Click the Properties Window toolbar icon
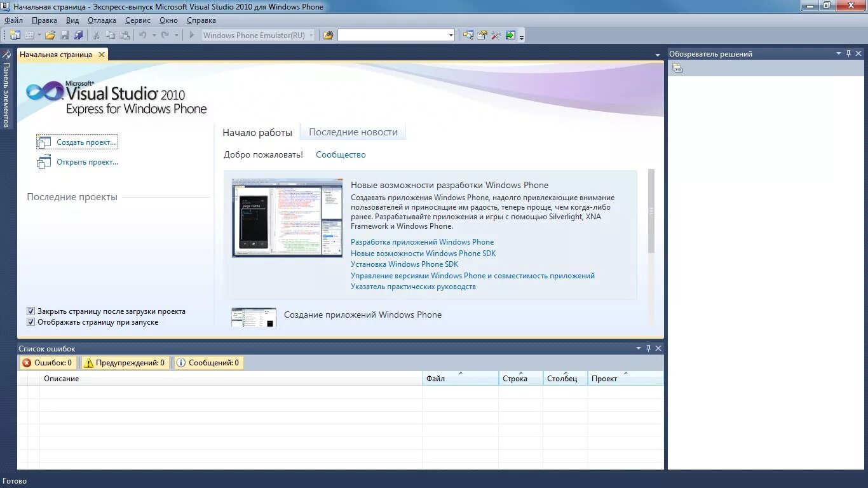 click(482, 36)
